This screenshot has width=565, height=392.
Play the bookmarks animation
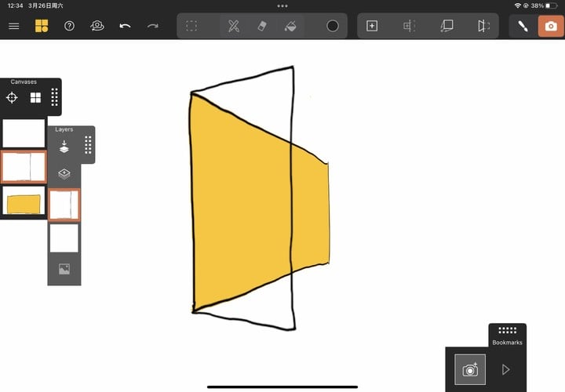coord(506,370)
